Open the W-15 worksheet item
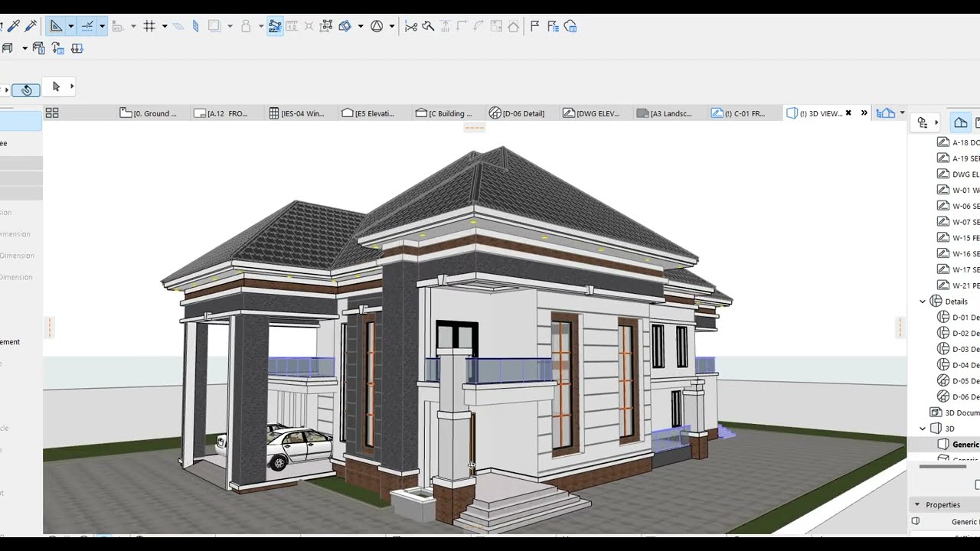980x551 pixels. click(959, 238)
